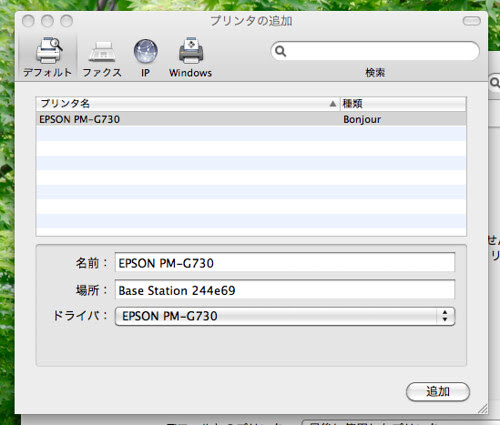Toggle toolbar with the top-right pill button
This screenshot has width=500, height=425.
(471, 21)
